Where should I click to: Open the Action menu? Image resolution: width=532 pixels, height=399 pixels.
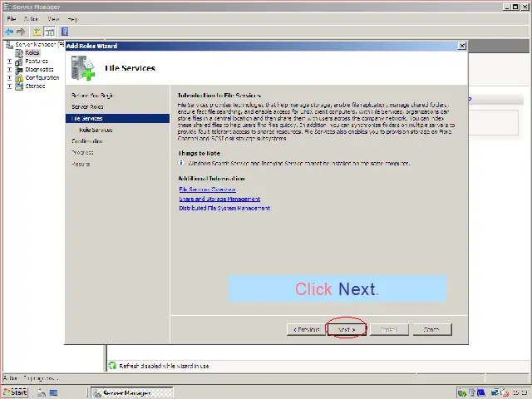(32, 19)
